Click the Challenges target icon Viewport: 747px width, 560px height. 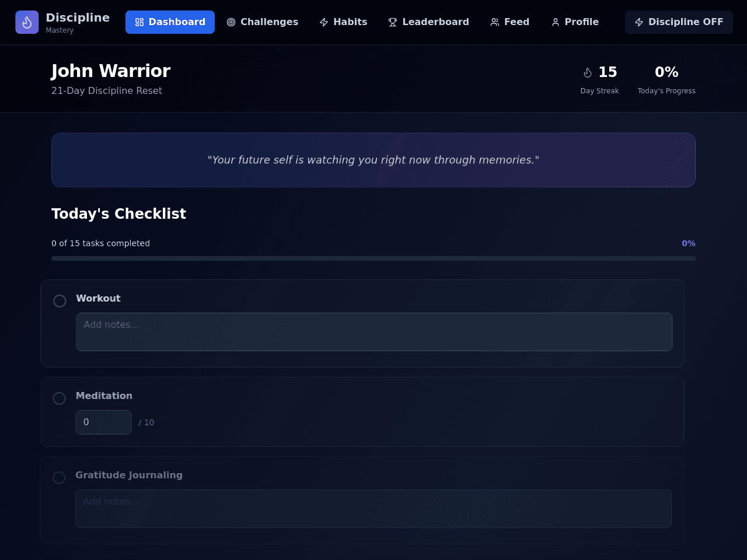231,22
